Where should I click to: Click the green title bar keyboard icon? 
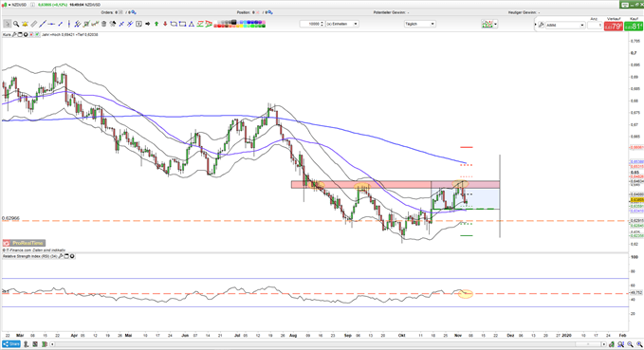coord(626,5)
